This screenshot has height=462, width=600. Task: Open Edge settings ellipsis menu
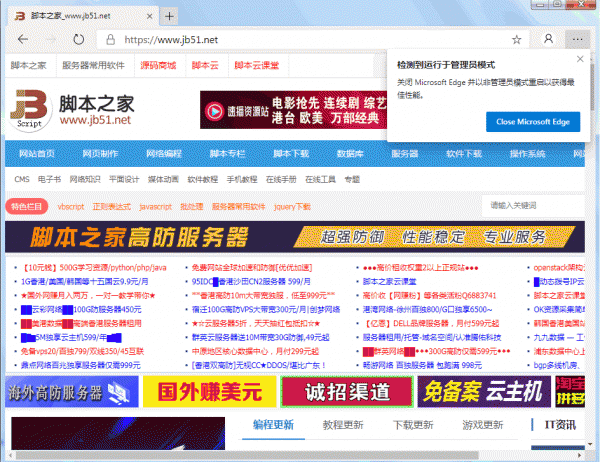[x=577, y=39]
